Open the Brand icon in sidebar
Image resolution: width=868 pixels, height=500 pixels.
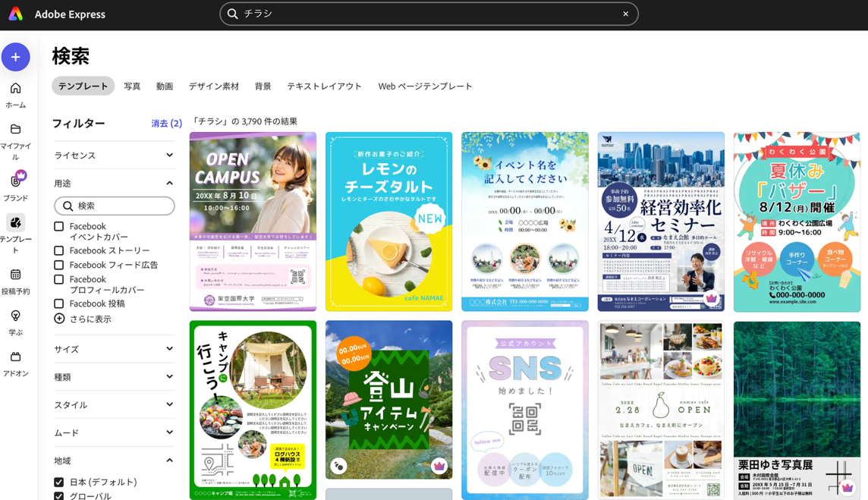pos(15,181)
